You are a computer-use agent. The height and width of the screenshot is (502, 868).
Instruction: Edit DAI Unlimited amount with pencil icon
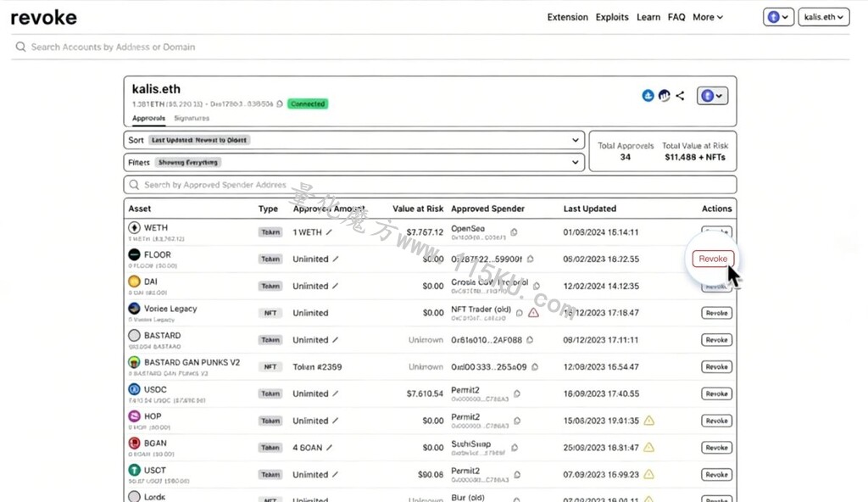[336, 286]
